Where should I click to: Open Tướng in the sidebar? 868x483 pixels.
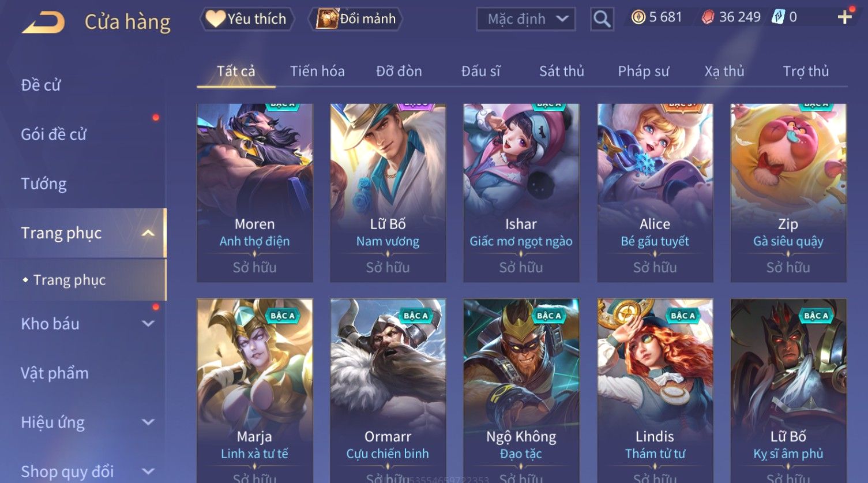(44, 184)
